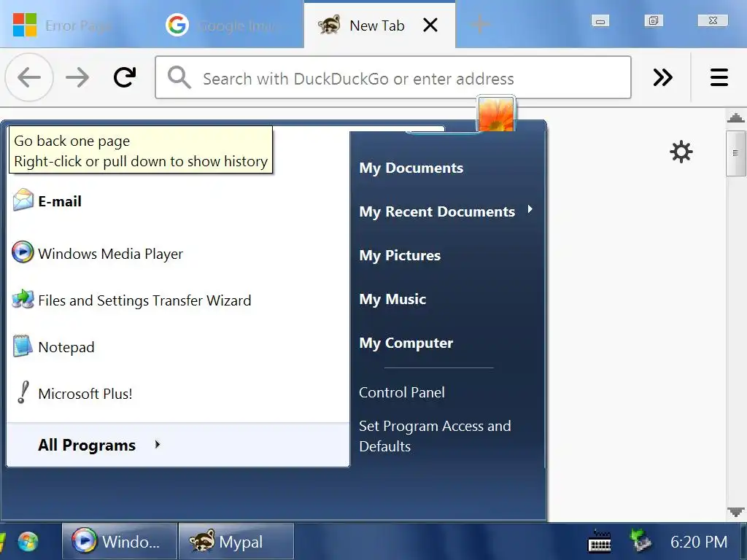Image resolution: width=747 pixels, height=560 pixels.
Task: Click the user account flower picture
Action: (496, 113)
